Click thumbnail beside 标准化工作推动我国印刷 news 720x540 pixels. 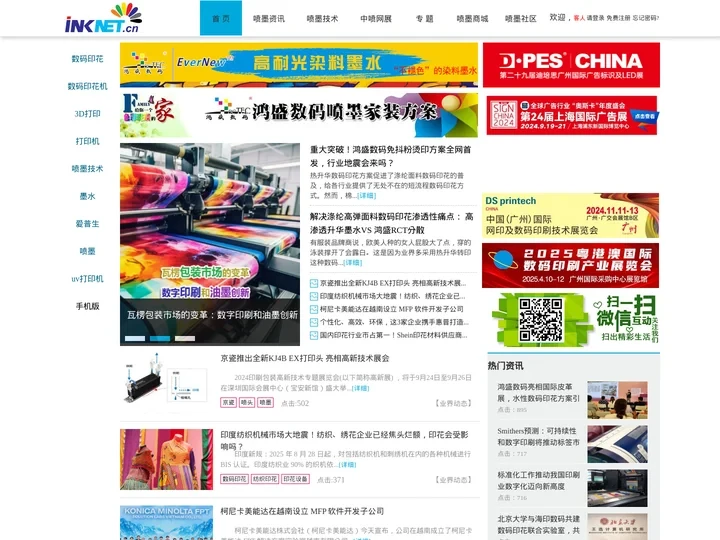click(617, 488)
